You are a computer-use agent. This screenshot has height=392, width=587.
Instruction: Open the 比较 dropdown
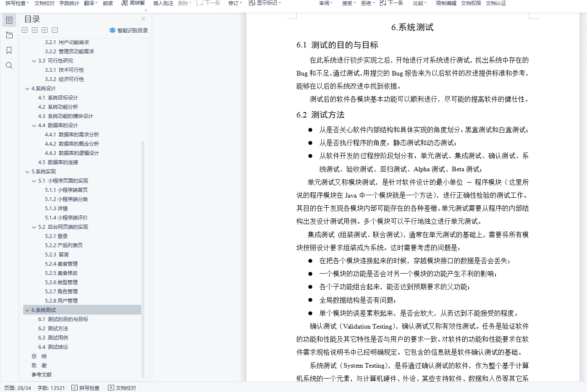tap(420, 3)
